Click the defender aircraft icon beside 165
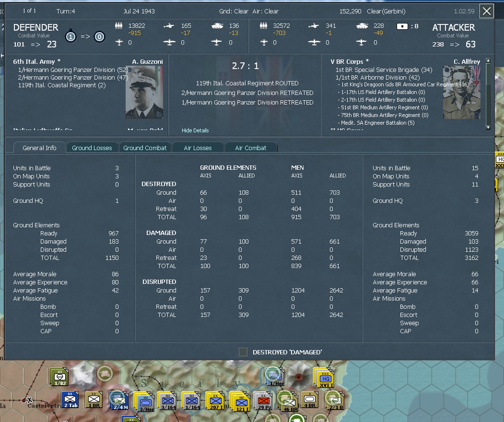This screenshot has width=504, height=422. click(169, 26)
